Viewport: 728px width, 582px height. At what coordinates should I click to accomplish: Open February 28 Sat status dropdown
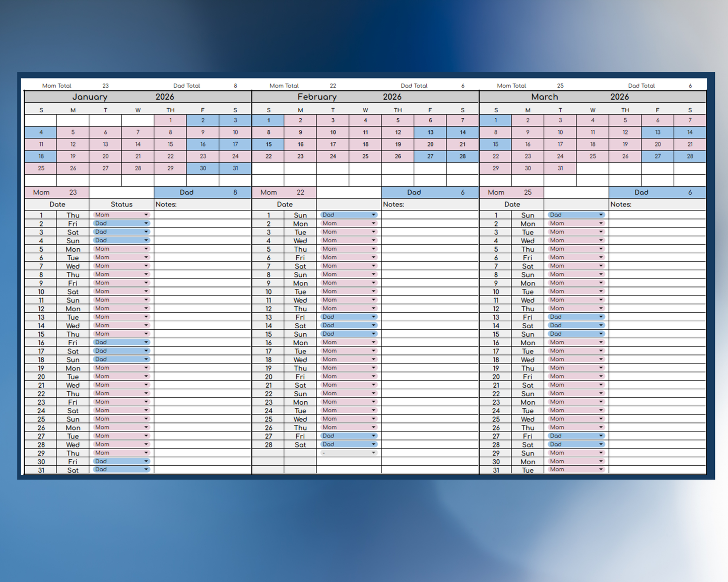click(x=349, y=445)
